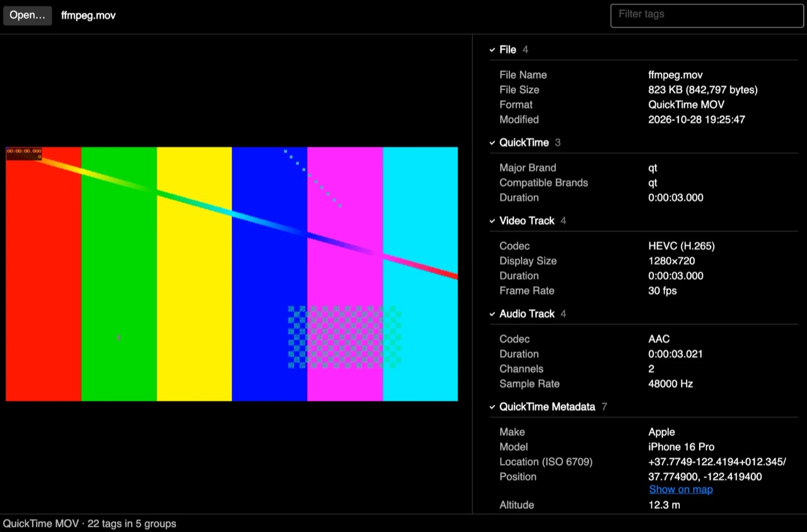Click the Open… button
The width and height of the screenshot is (807, 532).
click(28, 15)
